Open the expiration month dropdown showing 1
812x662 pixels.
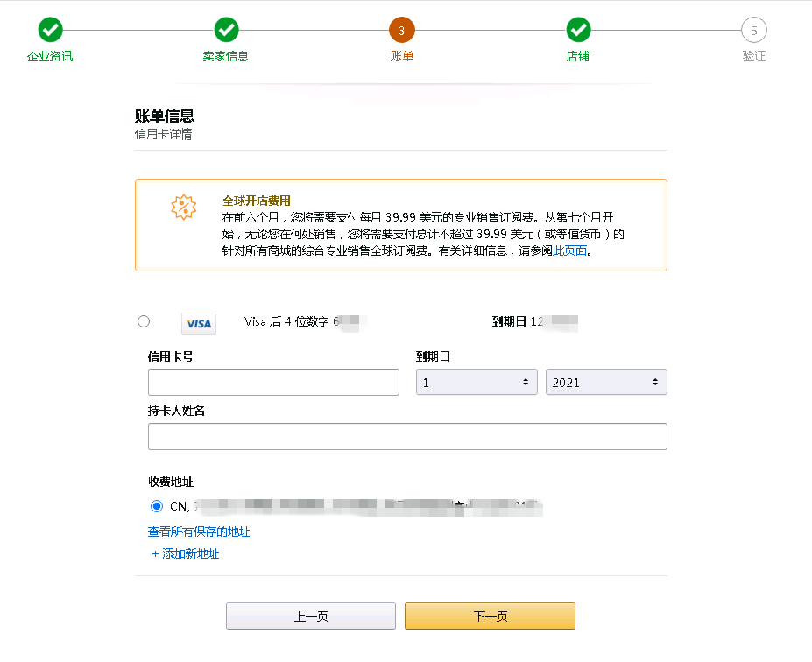[x=476, y=382]
